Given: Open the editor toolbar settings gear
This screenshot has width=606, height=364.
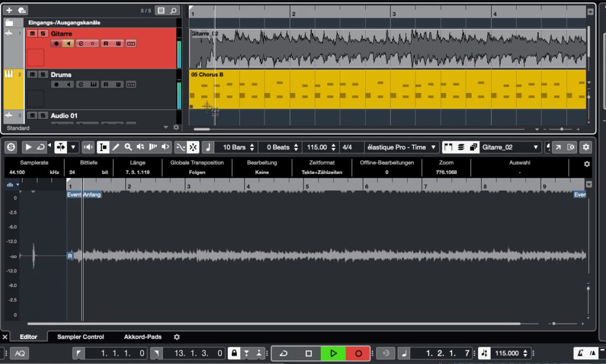Looking at the screenshot, I should pyautogui.click(x=586, y=147).
